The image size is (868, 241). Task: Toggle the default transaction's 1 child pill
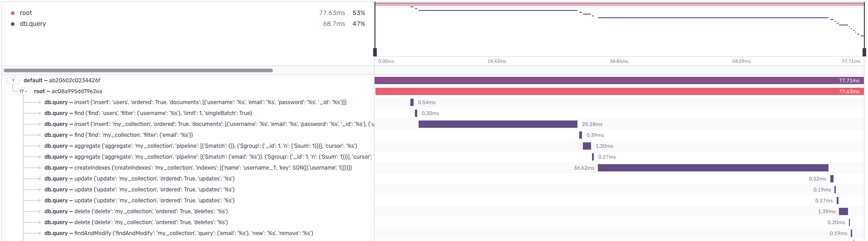(13, 80)
